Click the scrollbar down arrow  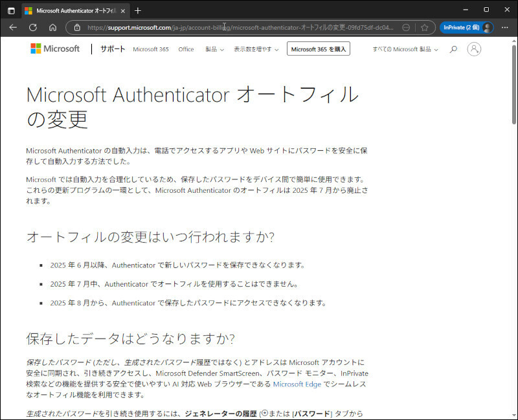(x=514, y=415)
